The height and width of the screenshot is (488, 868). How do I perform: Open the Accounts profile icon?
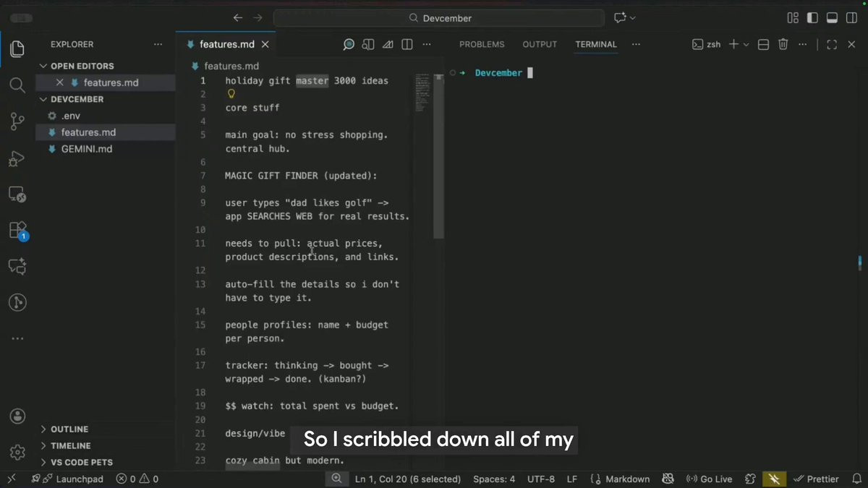coord(17,416)
